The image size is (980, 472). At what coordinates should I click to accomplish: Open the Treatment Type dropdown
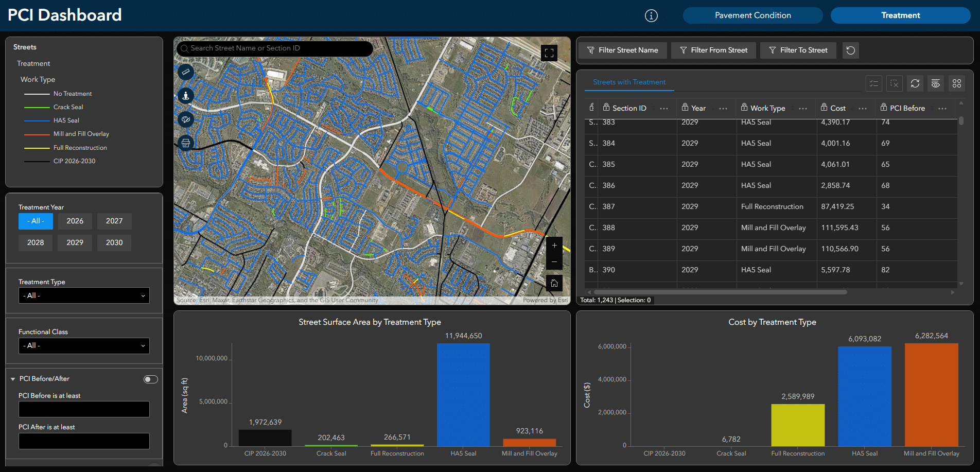click(x=83, y=295)
